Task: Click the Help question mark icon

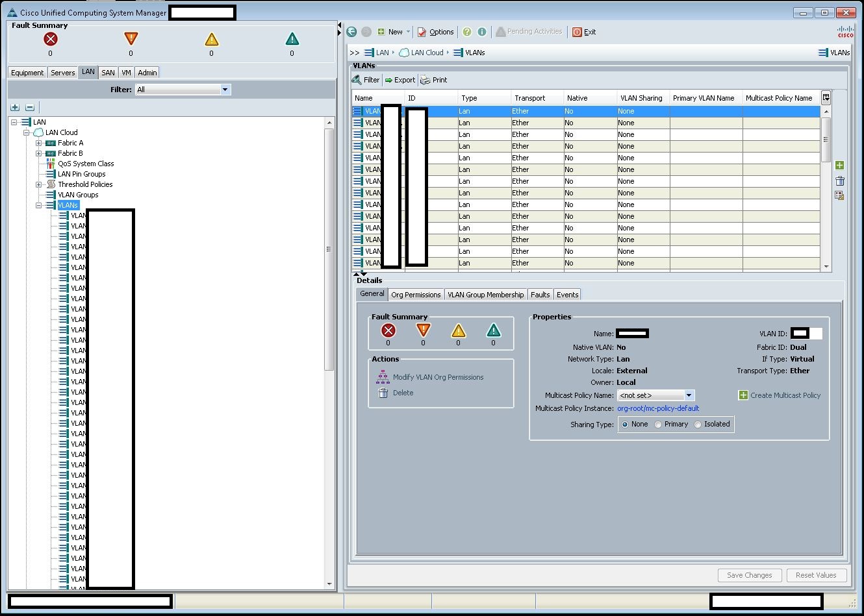Action: [x=467, y=32]
